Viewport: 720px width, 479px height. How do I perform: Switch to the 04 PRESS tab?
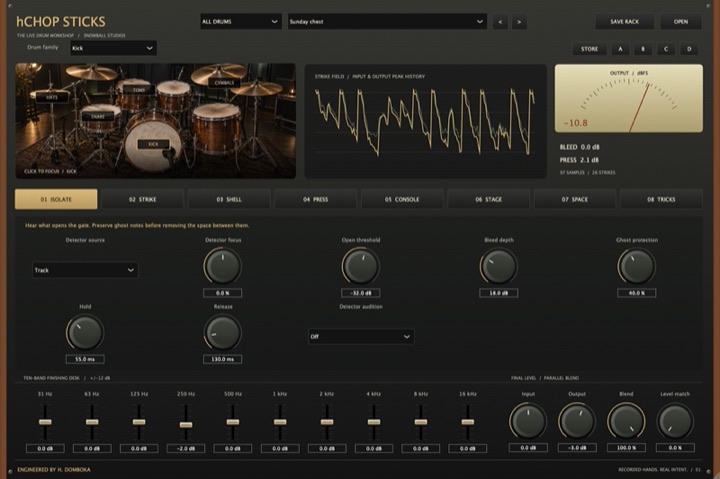tap(315, 199)
